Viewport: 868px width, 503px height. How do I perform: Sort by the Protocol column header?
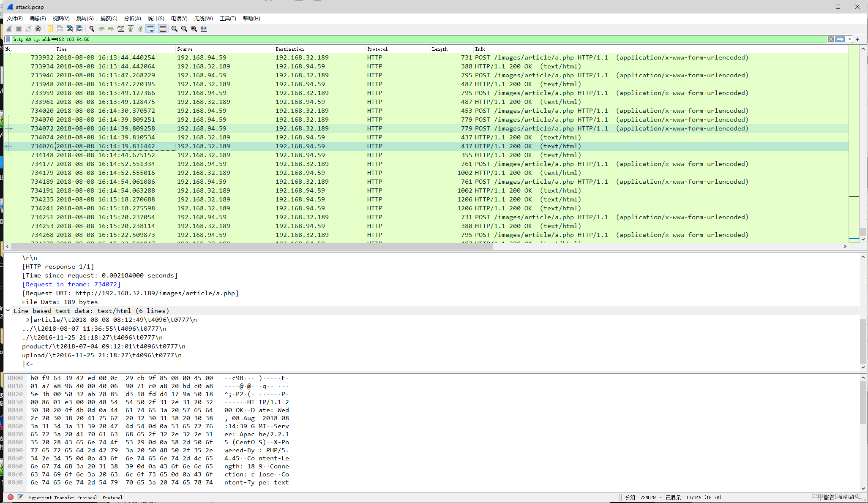click(x=398, y=49)
